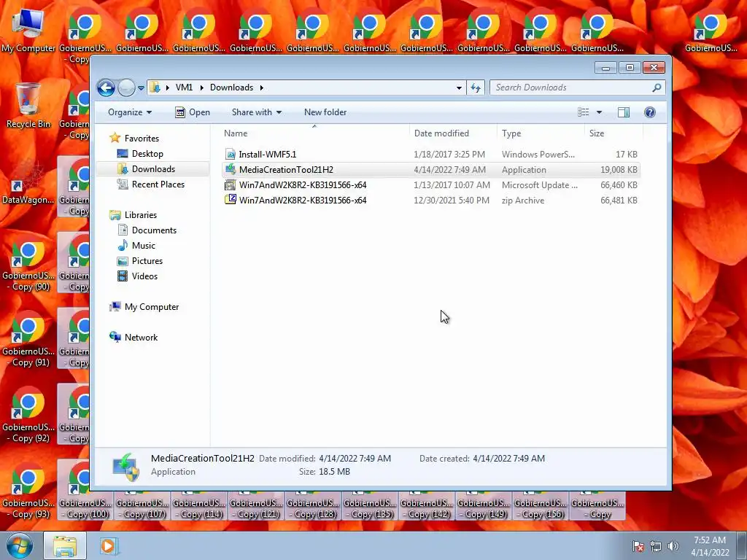The width and height of the screenshot is (747, 560).
Task: Open Downloads under Favorites
Action: tap(153, 169)
